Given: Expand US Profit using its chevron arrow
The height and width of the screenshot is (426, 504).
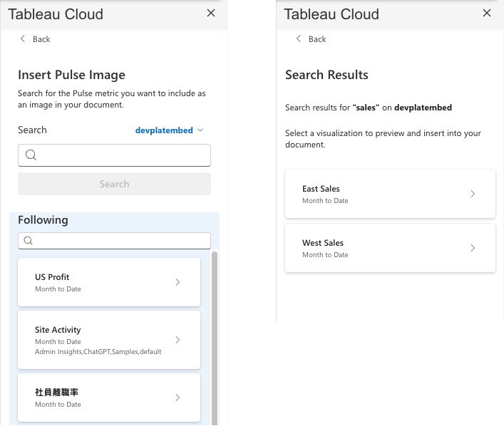Looking at the screenshot, I should coord(178,282).
